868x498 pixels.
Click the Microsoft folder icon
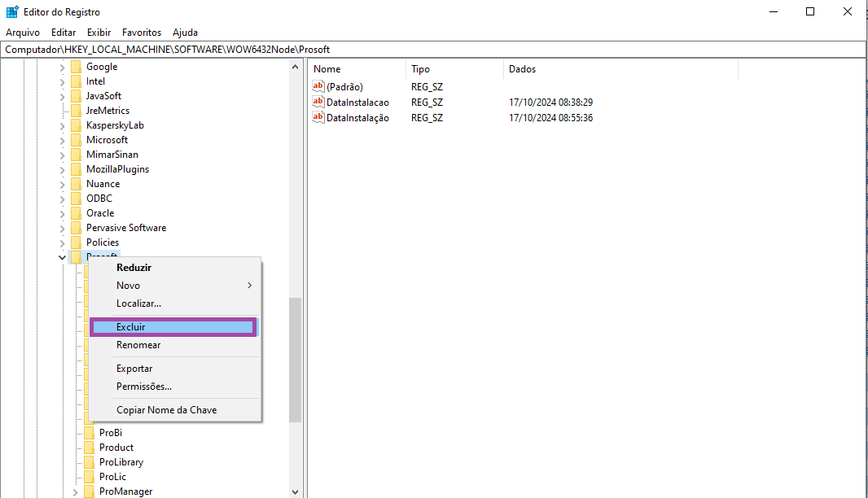pyautogui.click(x=76, y=140)
